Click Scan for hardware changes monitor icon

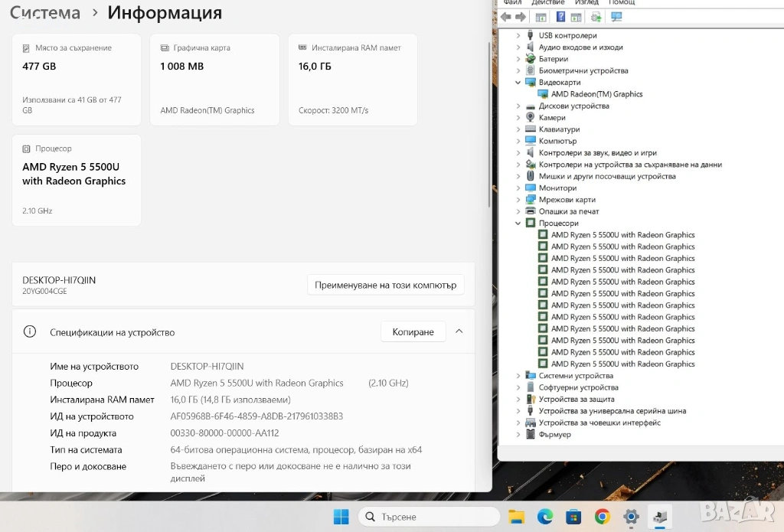[616, 17]
